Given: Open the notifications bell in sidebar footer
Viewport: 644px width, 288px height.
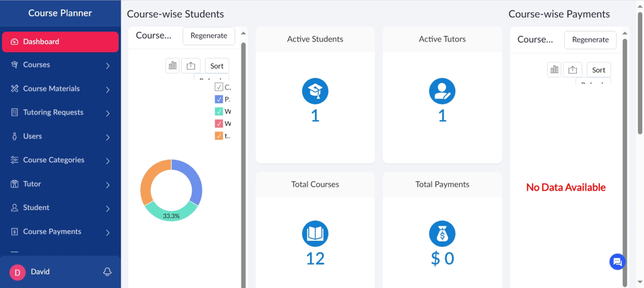Looking at the screenshot, I should tap(108, 272).
